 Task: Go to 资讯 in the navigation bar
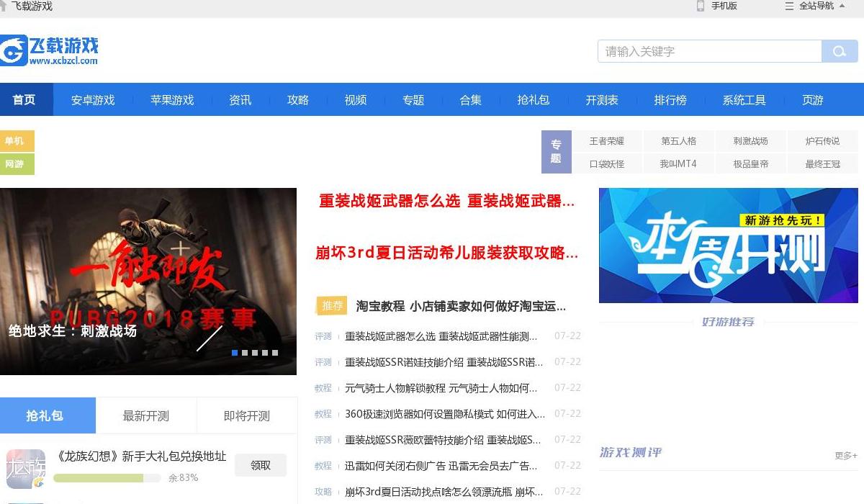tap(240, 100)
